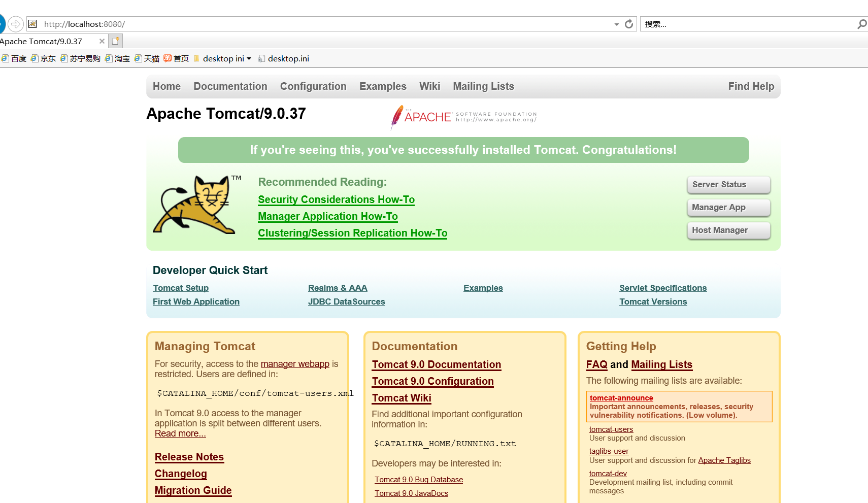Screen dimensions: 868x503
Task: Open the Release Notes link
Action: click(x=189, y=457)
